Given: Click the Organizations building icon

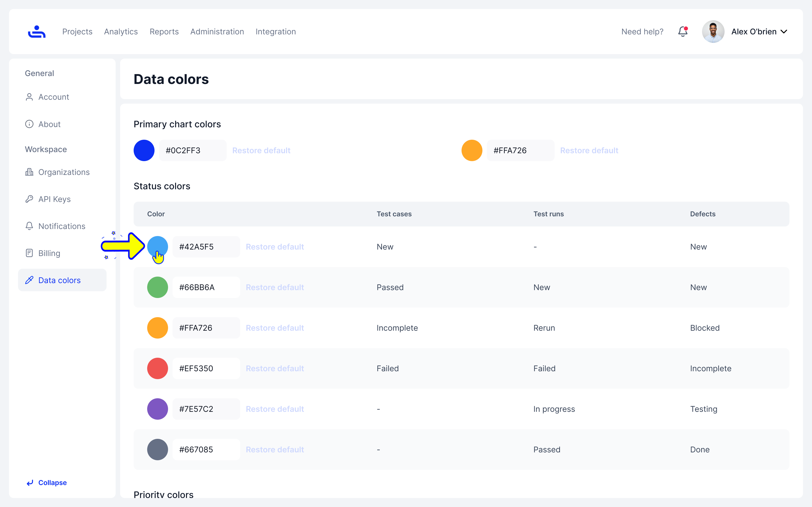Looking at the screenshot, I should (29, 172).
